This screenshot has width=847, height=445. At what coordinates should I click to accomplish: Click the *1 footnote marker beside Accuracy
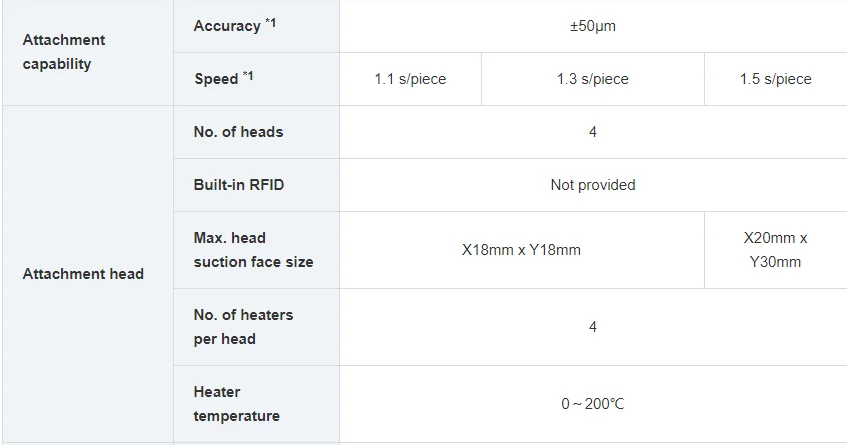click(271, 22)
